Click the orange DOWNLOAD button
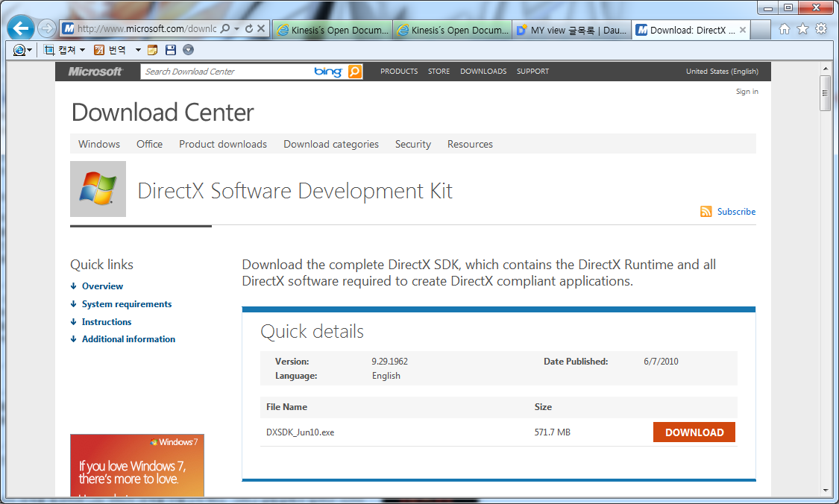Image resolution: width=839 pixels, height=504 pixels. (694, 432)
